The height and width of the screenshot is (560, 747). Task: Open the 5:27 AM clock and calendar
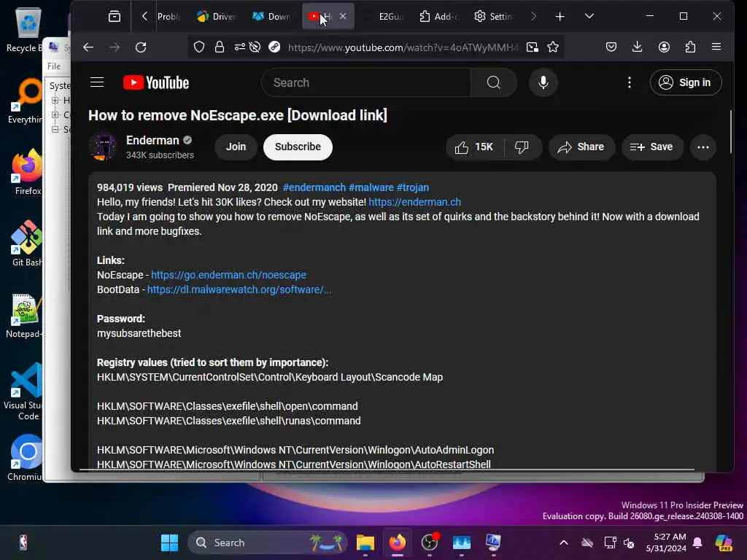[x=666, y=542]
